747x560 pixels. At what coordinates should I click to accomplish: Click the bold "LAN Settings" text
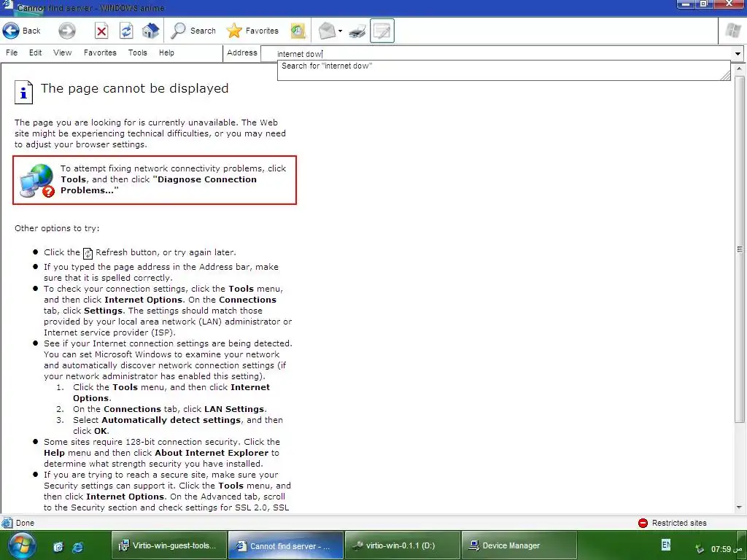[234, 409]
